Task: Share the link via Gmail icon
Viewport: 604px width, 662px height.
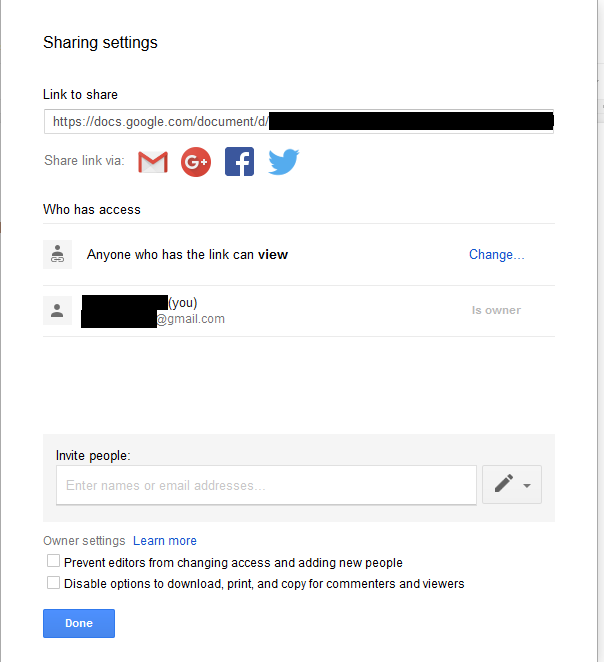Action: pos(153,162)
